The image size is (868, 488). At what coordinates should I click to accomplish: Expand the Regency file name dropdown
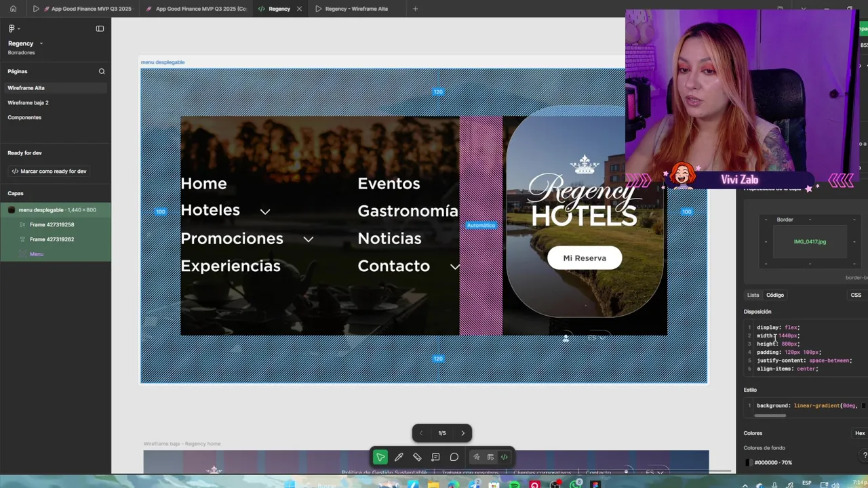coord(41,43)
